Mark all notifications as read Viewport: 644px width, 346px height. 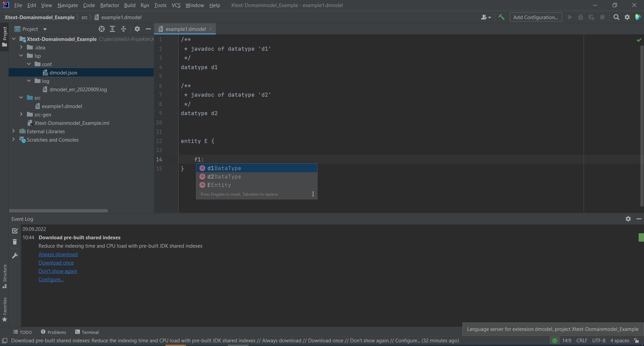(15, 231)
